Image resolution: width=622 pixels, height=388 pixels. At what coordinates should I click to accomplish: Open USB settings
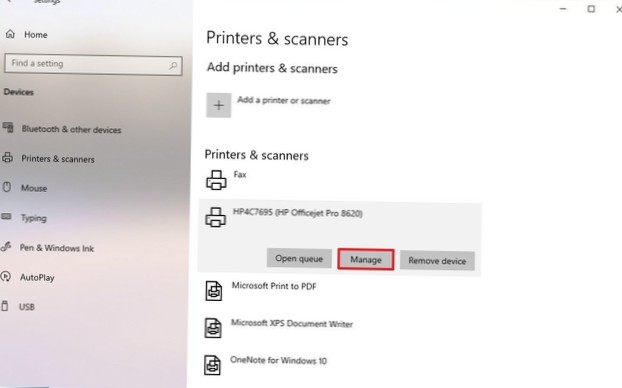click(27, 307)
